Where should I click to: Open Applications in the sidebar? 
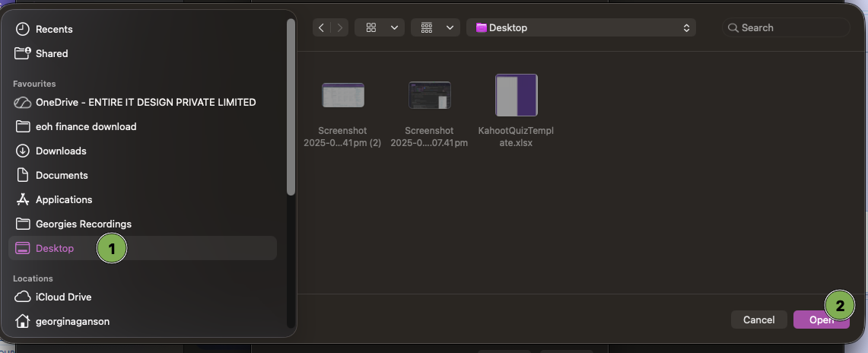[x=64, y=199]
